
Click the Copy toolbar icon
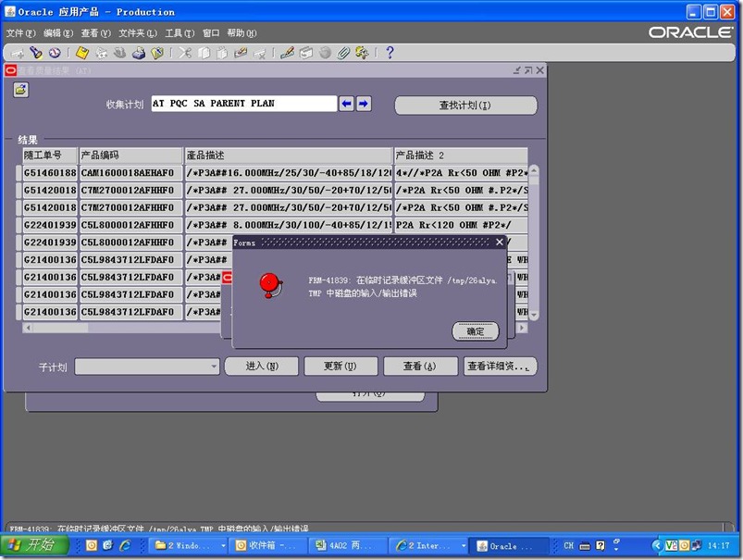[x=204, y=53]
